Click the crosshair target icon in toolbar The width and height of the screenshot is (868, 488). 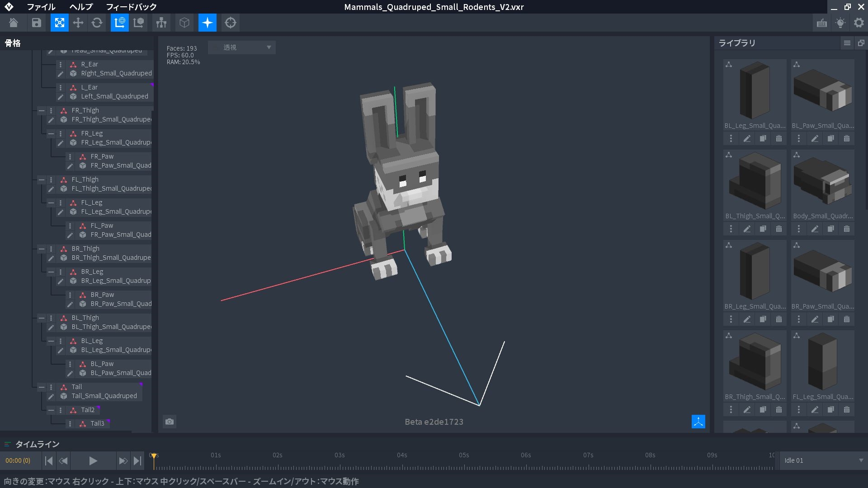coord(231,23)
